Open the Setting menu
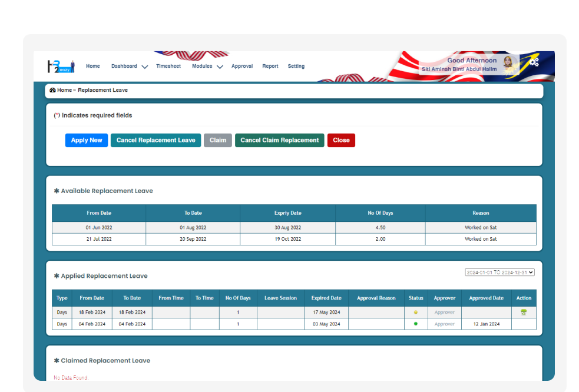The image size is (579, 392). [x=296, y=66]
